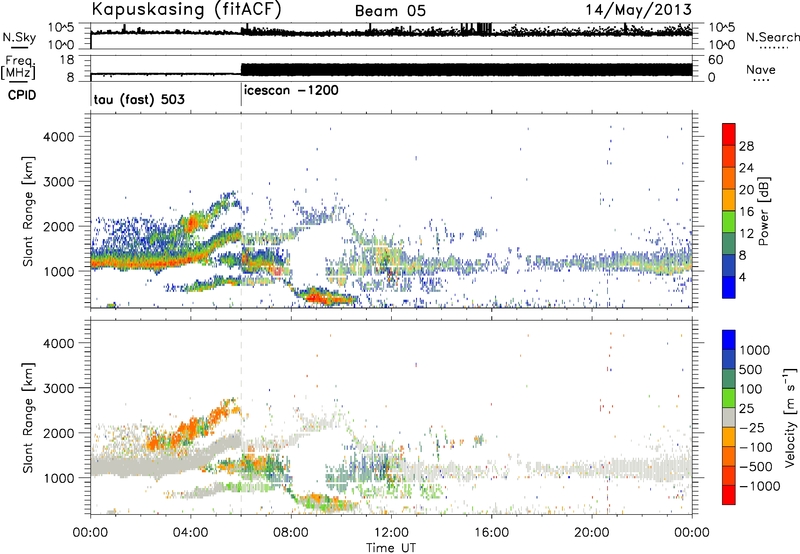Screen dimensions: 800x554
Task: Click the 'Slant Range [km]' label of power plot
Action: [x=28, y=212]
